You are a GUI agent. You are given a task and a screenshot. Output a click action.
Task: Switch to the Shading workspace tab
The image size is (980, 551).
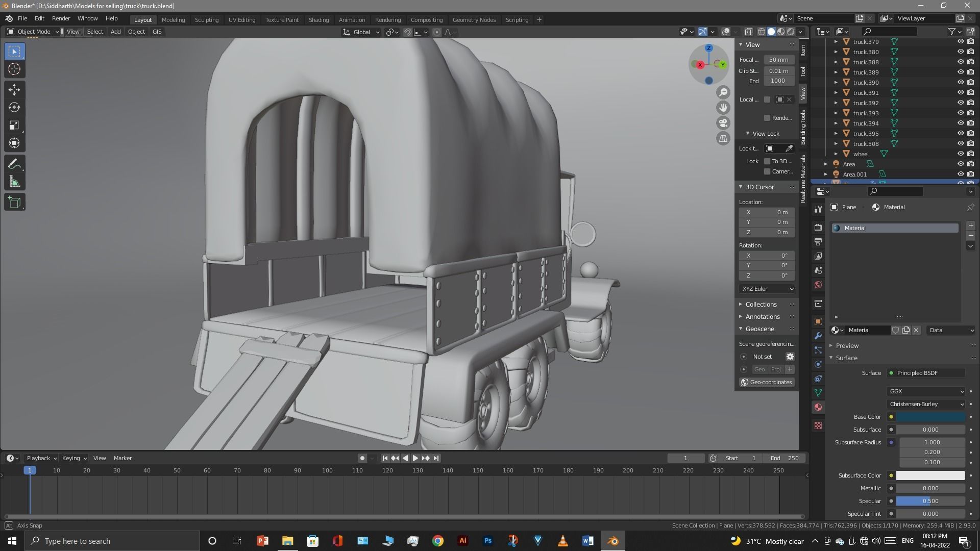pos(318,20)
